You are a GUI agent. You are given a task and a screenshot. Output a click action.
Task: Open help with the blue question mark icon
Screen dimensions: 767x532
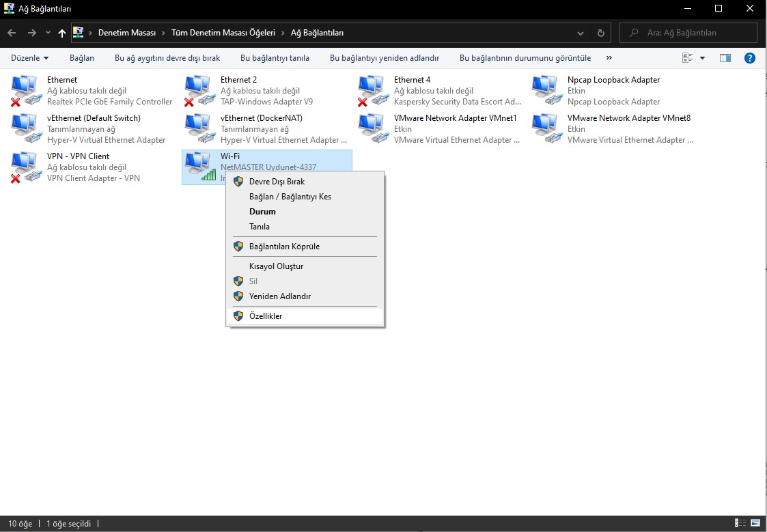[x=749, y=58]
